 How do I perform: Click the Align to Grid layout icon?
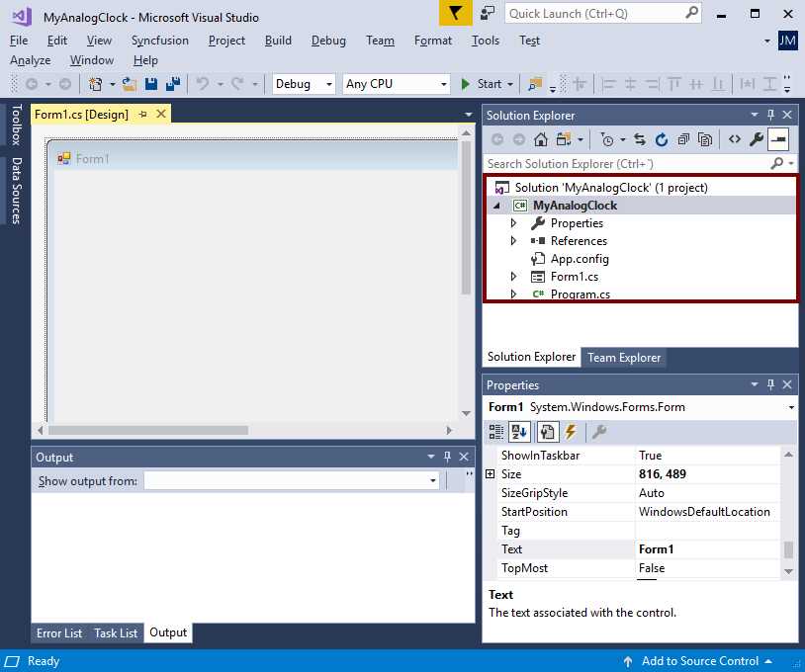click(x=580, y=84)
